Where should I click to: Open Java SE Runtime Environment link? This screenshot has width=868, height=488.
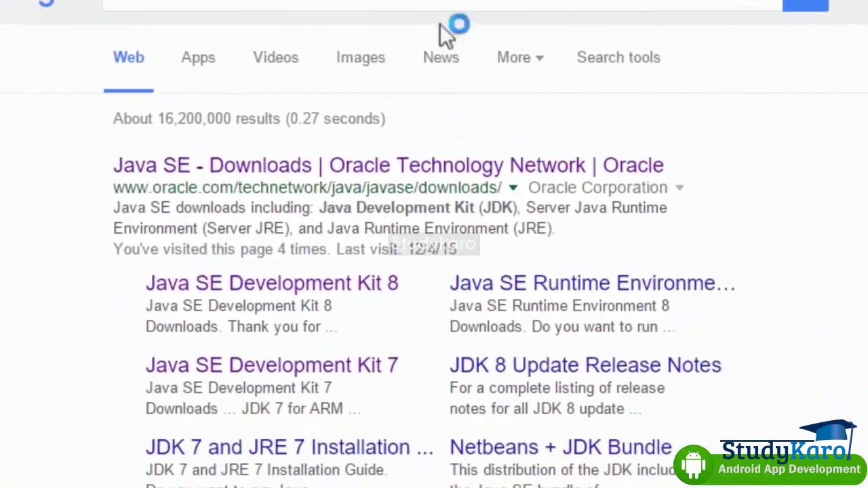[592, 283]
